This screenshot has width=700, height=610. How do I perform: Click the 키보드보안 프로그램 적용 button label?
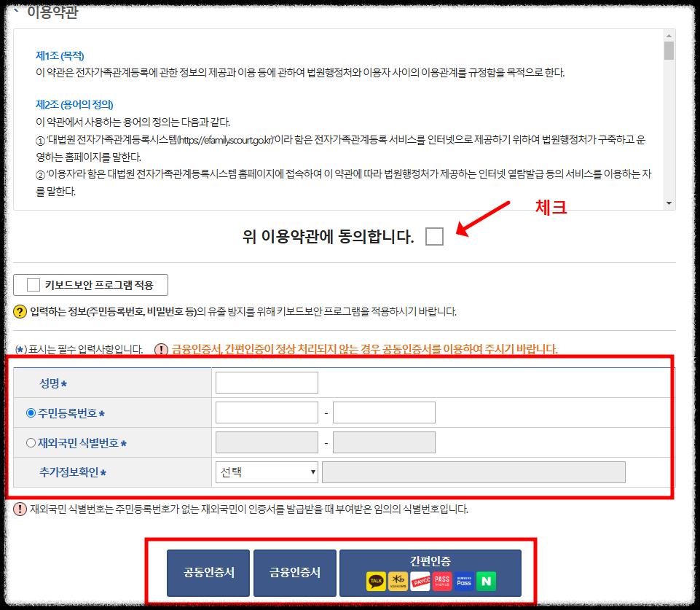pyautogui.click(x=99, y=285)
